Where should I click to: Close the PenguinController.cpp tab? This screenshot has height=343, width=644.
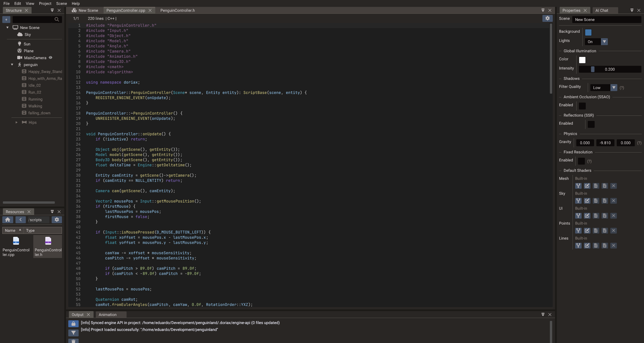click(150, 10)
